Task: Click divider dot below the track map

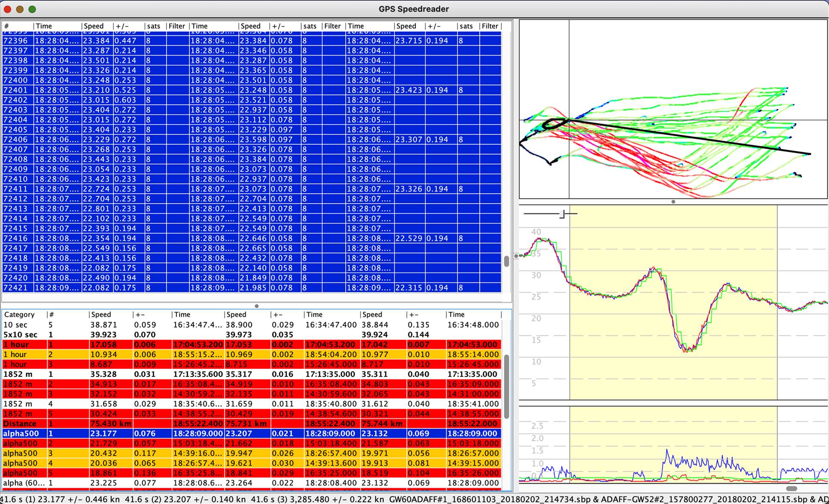Action: pyautogui.click(x=673, y=202)
